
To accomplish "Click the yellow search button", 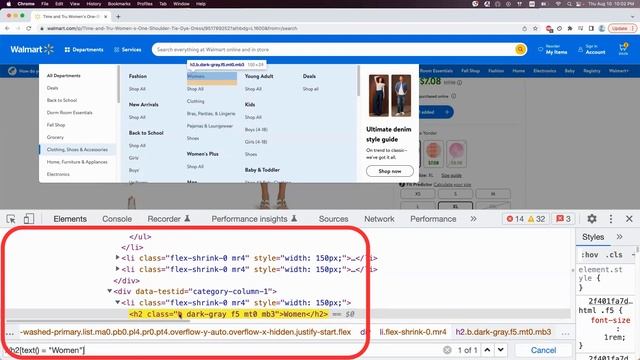I will point(520,50).
